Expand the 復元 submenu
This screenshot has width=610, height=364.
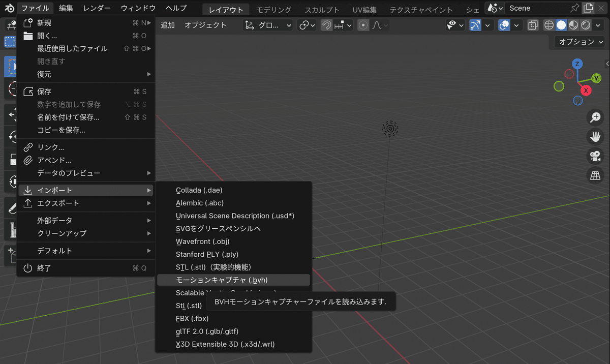click(x=86, y=74)
